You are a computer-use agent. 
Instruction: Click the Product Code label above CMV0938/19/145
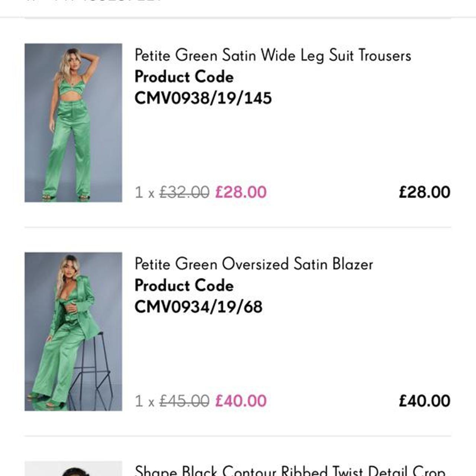184,77
